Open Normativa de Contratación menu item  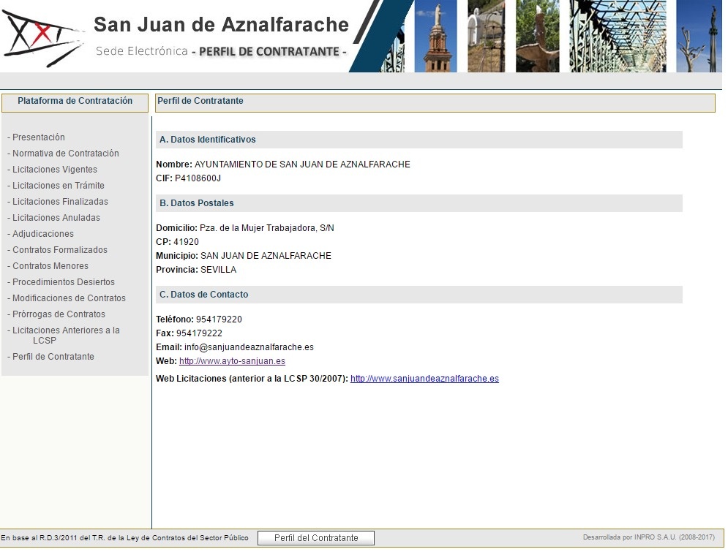65,154
